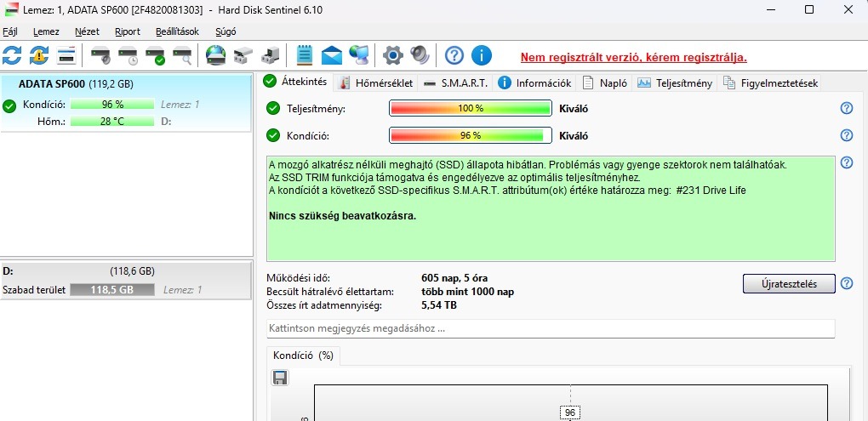This screenshot has width=868, height=421.
Task: Click the refresh icon with warning triangle
Action: point(39,55)
